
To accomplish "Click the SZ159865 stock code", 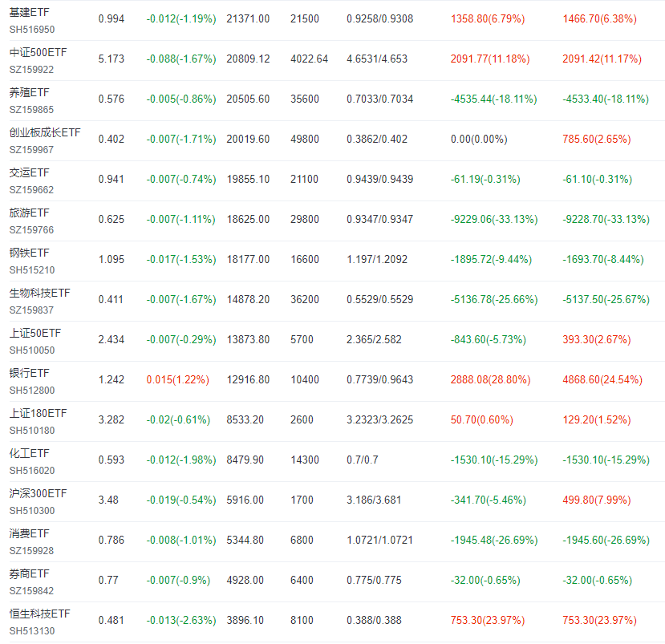I will coord(31,110).
